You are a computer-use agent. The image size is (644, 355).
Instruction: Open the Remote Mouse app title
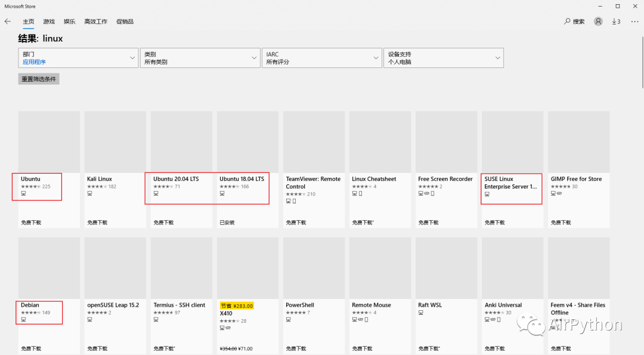click(371, 305)
